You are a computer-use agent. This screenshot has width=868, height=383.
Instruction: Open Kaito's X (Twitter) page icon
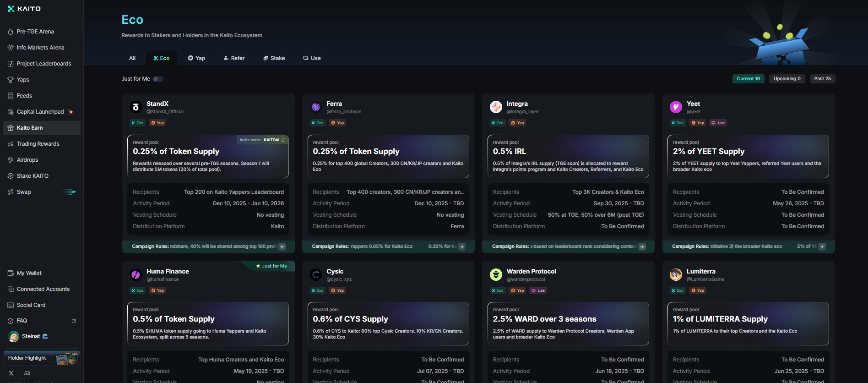point(11,373)
